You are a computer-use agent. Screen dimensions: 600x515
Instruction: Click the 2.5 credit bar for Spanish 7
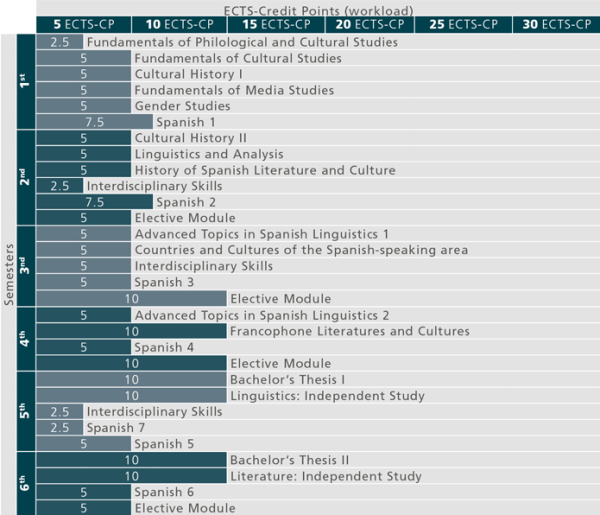coord(59,428)
